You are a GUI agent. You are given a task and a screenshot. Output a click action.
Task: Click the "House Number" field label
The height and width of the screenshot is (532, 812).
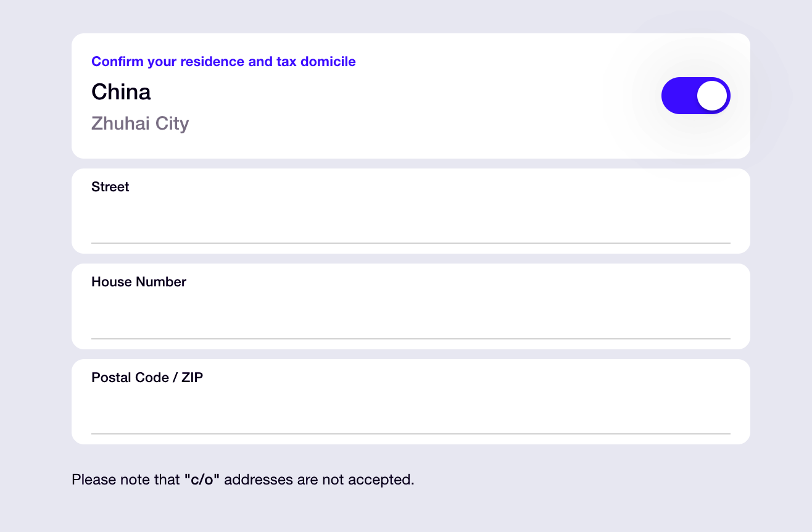[x=139, y=282]
